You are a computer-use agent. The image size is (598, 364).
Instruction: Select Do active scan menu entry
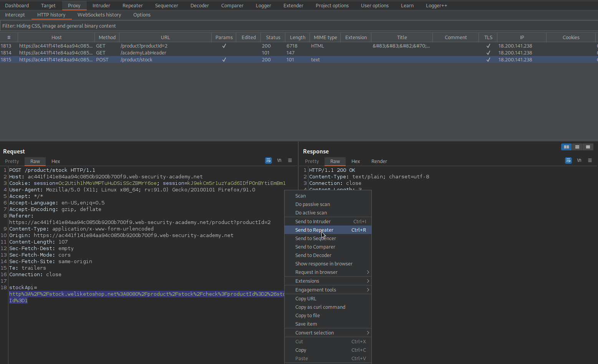click(328, 213)
